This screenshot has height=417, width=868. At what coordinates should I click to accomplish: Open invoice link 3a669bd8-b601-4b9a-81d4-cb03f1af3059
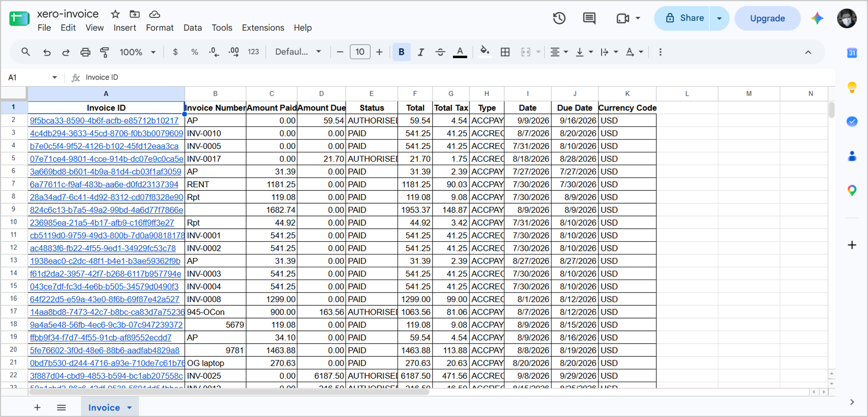(x=105, y=172)
